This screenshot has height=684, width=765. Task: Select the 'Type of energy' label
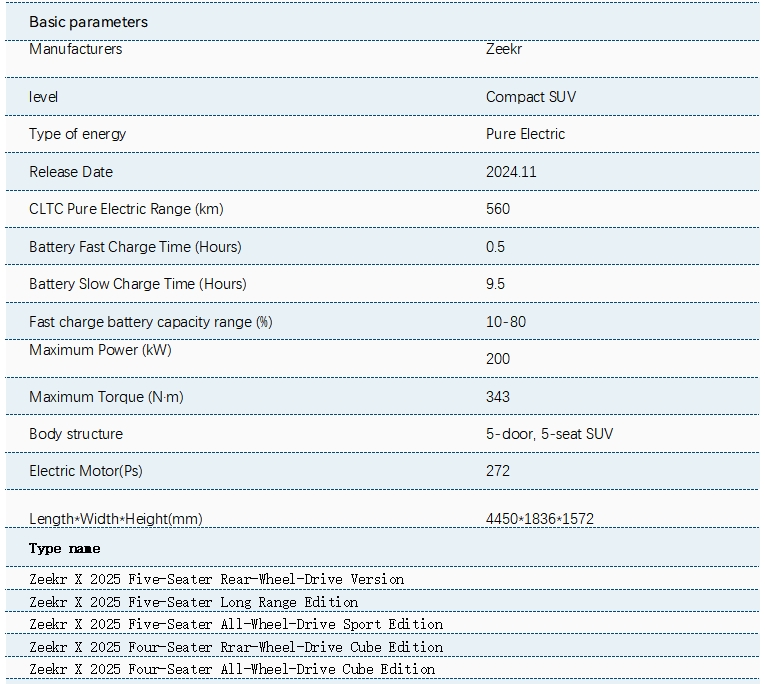coord(78,134)
